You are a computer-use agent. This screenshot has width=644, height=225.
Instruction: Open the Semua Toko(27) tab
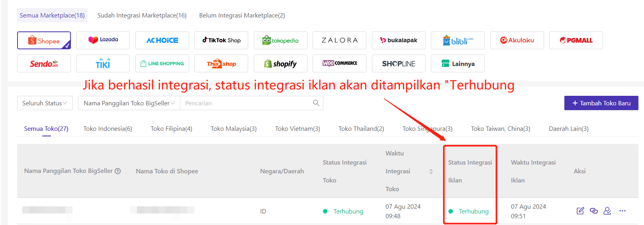46,128
